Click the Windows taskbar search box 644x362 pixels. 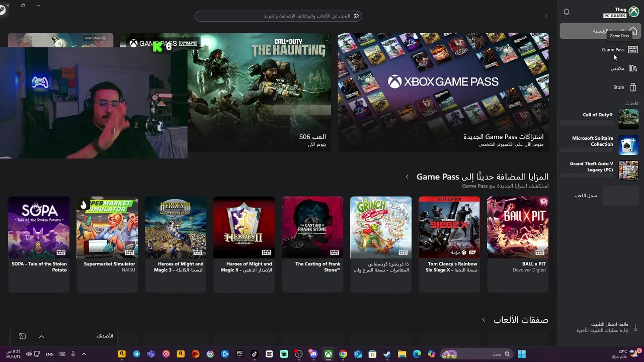(x=476, y=354)
